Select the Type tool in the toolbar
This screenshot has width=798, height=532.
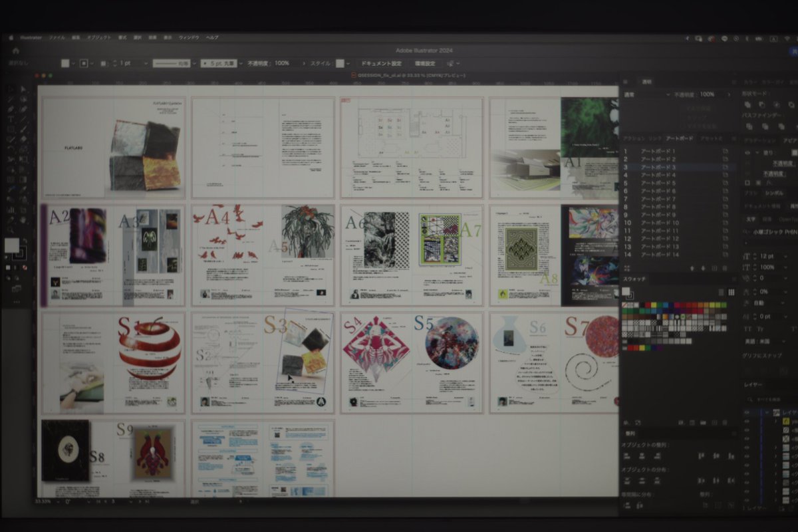(x=11, y=119)
